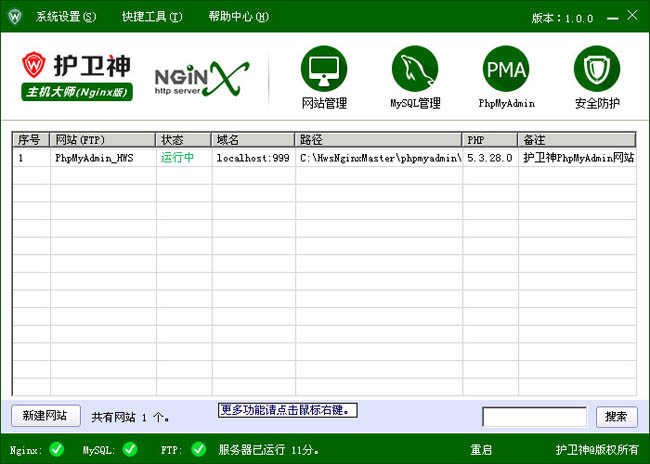This screenshot has height=464, width=650.
Task: Click the 共有网站 1 个 count text
Action: 130,417
